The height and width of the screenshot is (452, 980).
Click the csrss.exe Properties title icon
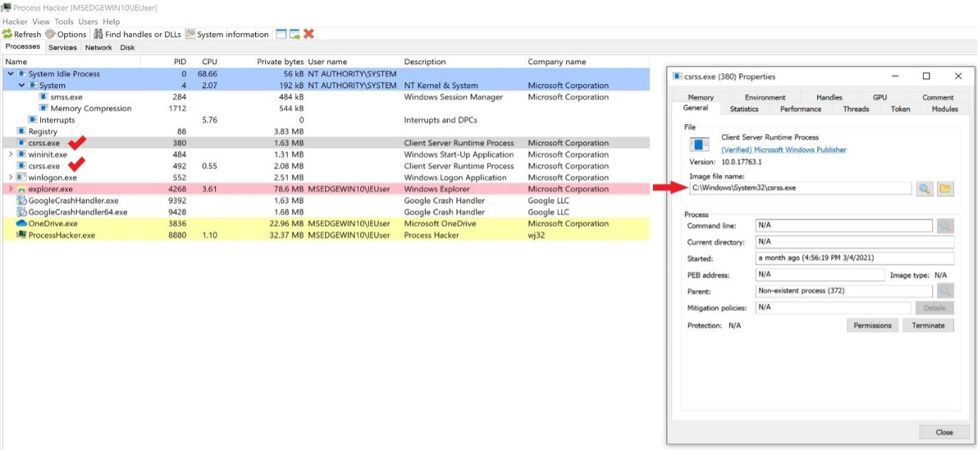click(x=678, y=76)
